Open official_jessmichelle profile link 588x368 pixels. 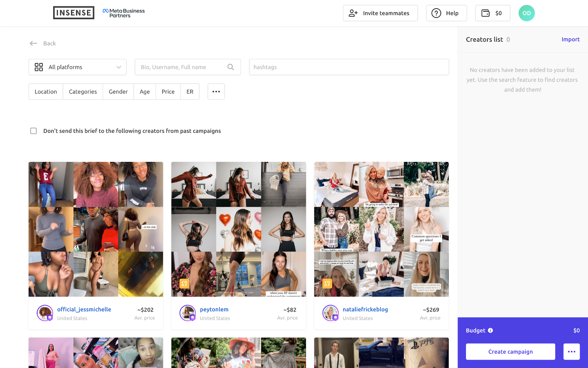coord(84,309)
